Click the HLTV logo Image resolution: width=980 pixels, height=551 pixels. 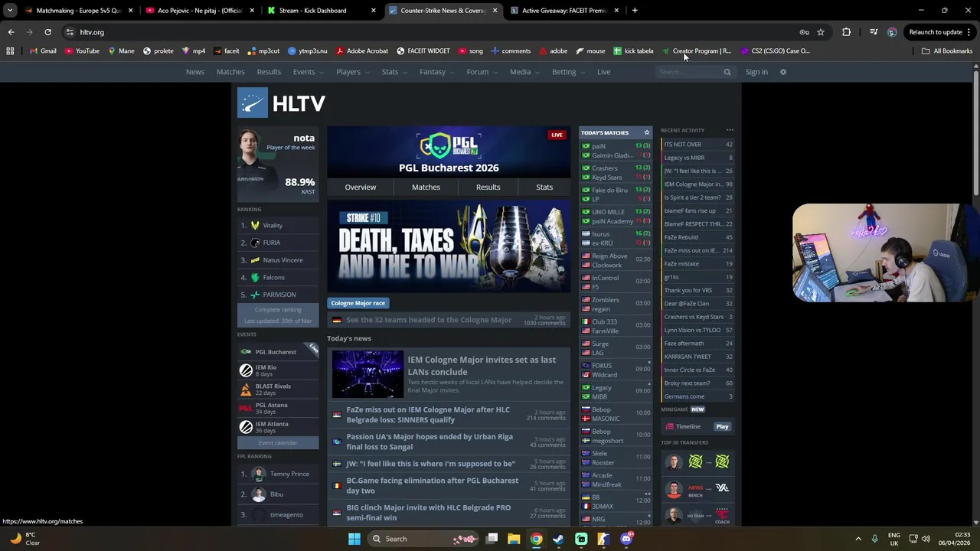281,103
